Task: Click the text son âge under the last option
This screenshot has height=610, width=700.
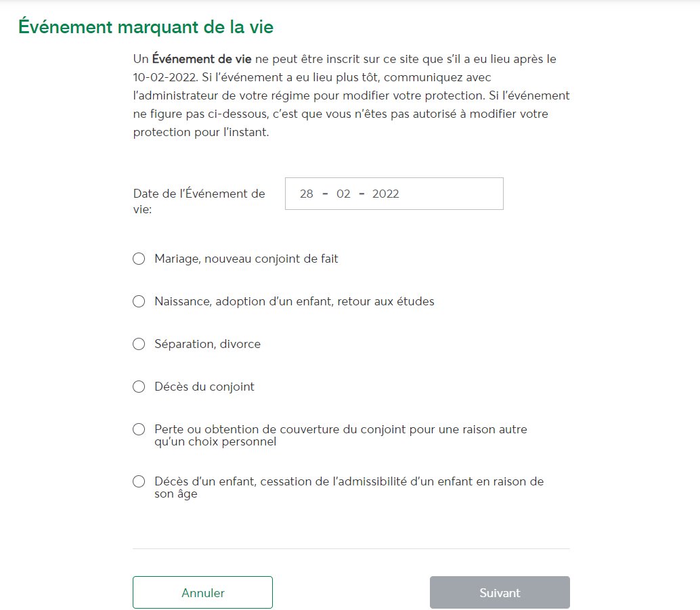Action: point(176,494)
